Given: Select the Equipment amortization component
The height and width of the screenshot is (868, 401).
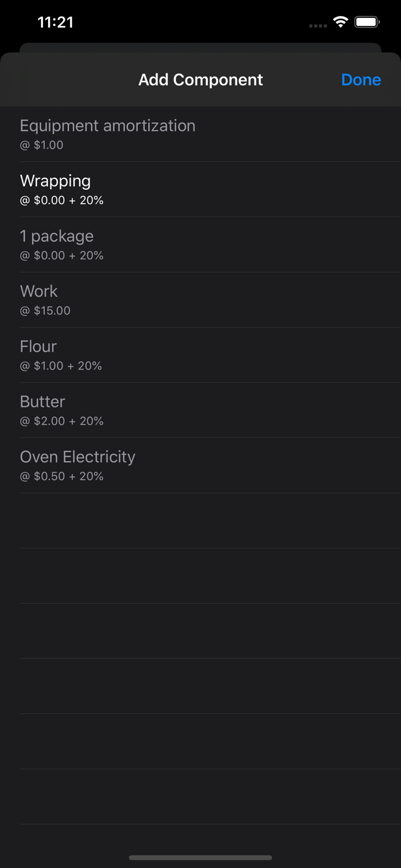Looking at the screenshot, I should click(x=108, y=126).
